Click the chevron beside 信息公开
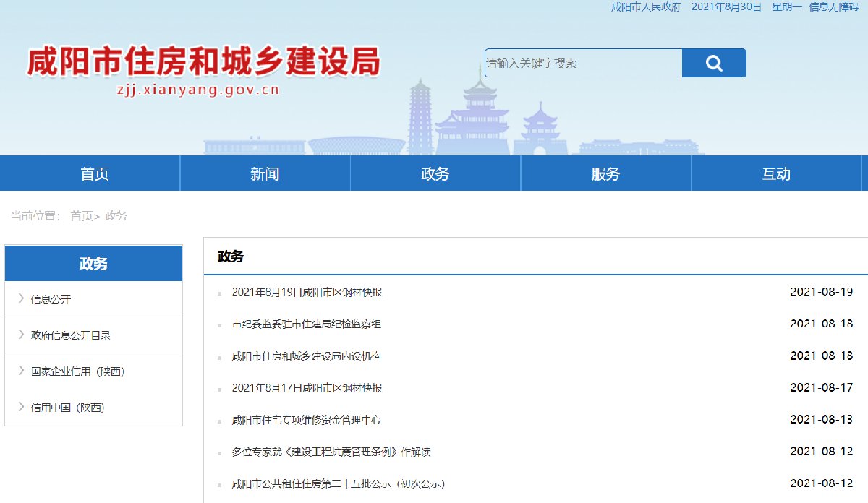Image resolution: width=868 pixels, height=503 pixels. pos(22,298)
